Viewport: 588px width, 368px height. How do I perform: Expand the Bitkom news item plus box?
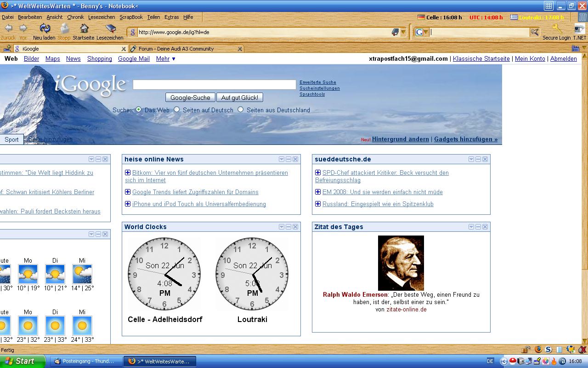tap(128, 172)
